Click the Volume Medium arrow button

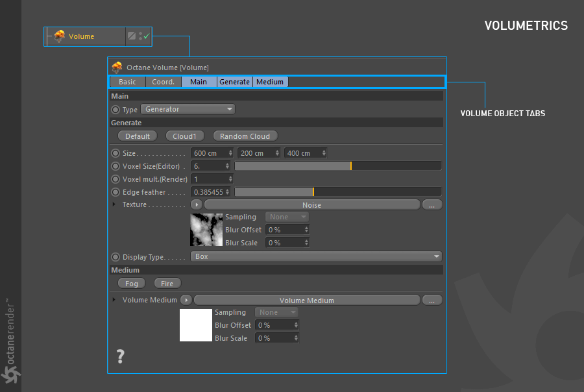click(186, 300)
